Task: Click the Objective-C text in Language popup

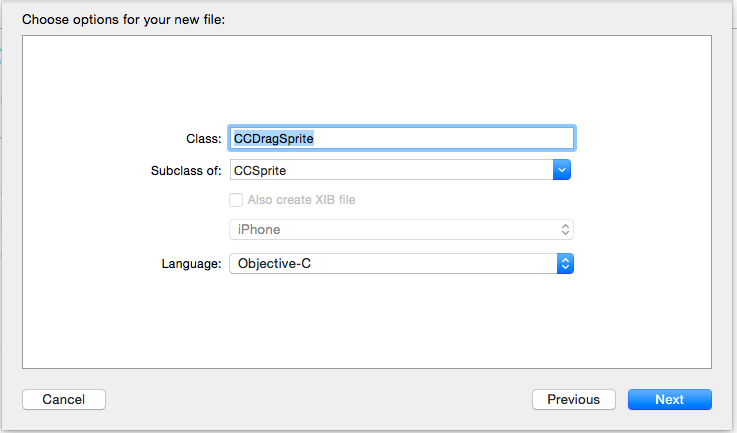Action: tap(274, 264)
